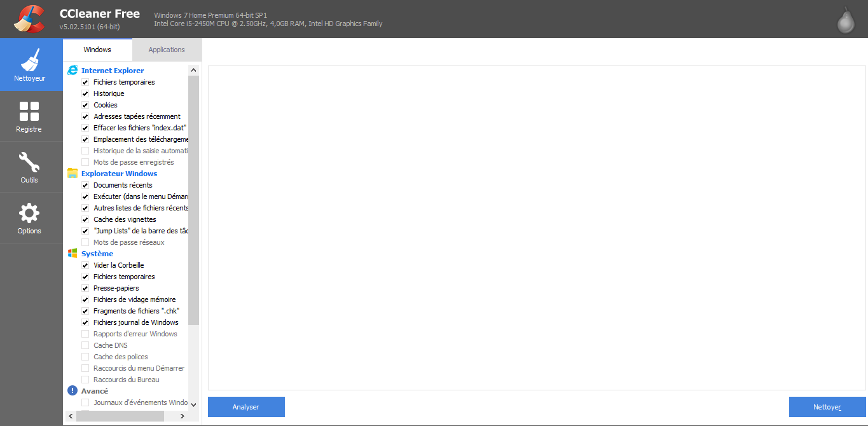Viewport: 868px width, 426px height.
Task: Uncheck the Cookies checkbox
Action: pyautogui.click(x=85, y=105)
